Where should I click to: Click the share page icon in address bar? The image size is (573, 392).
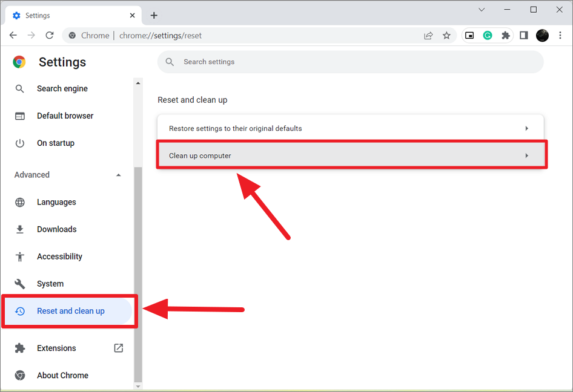[428, 36]
